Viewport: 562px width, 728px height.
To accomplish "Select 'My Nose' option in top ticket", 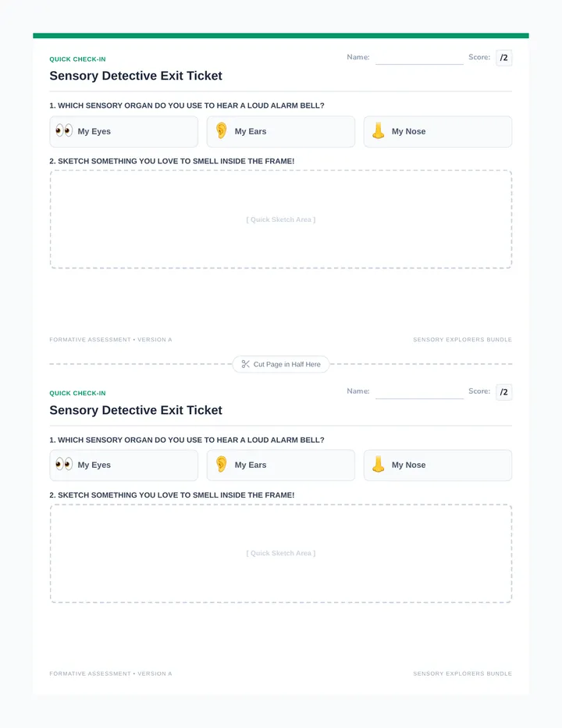I will click(x=438, y=131).
